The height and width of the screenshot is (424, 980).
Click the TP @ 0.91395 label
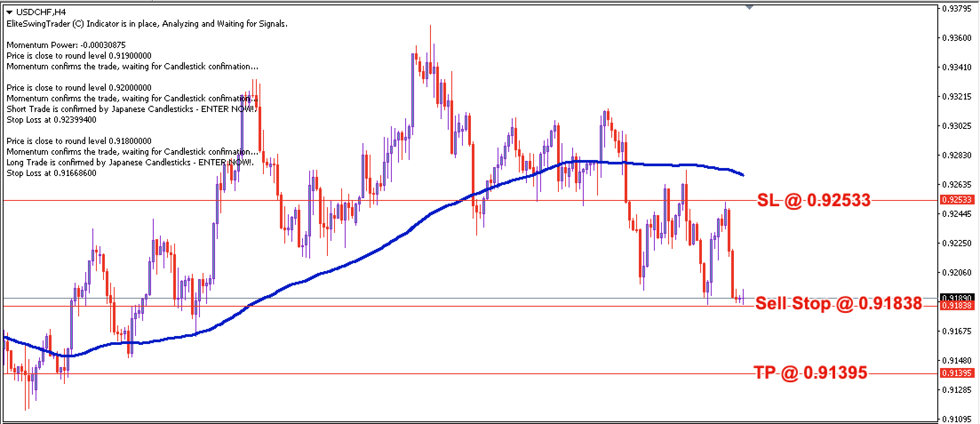pyautogui.click(x=810, y=372)
